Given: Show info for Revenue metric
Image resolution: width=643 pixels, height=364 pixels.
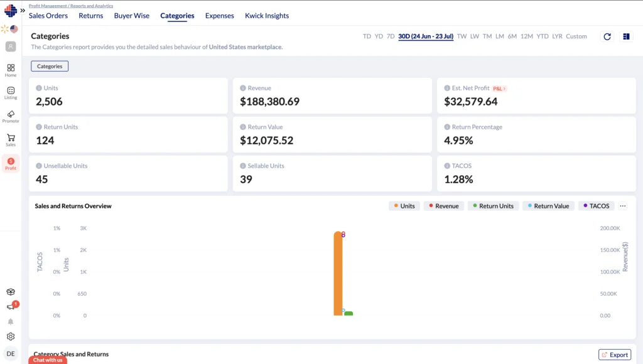Looking at the screenshot, I should (x=243, y=88).
